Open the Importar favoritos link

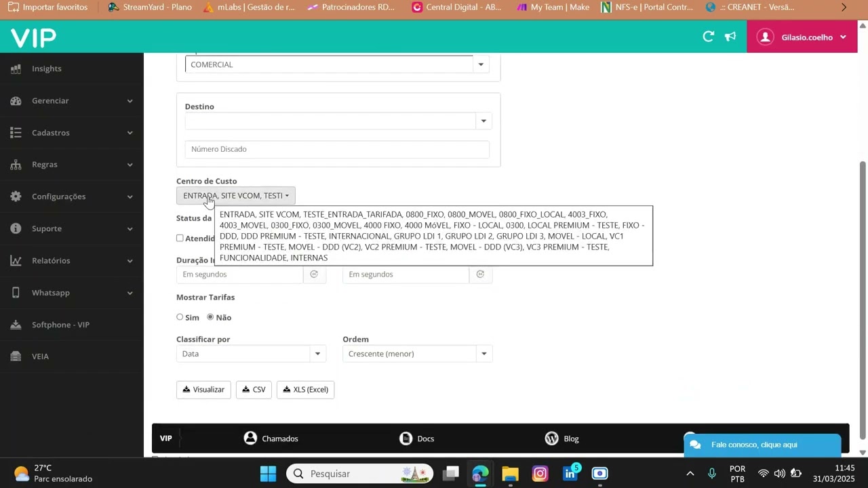pyautogui.click(x=47, y=7)
